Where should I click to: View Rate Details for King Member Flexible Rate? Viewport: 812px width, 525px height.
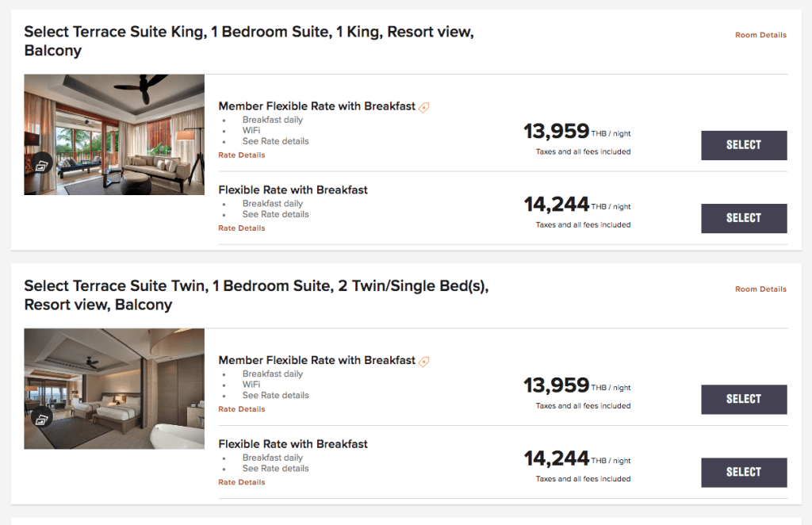point(242,155)
